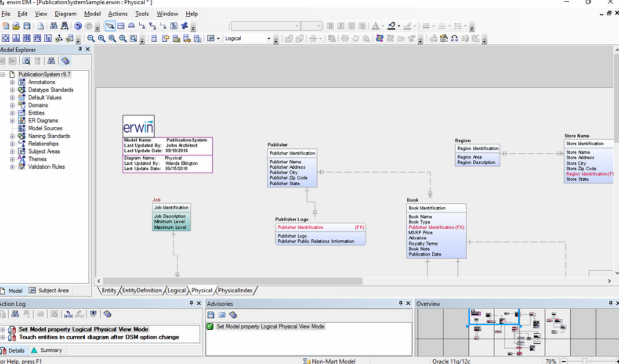The image size is (619, 364).
Task: Select the Annotation text tool
Action: click(x=174, y=26)
